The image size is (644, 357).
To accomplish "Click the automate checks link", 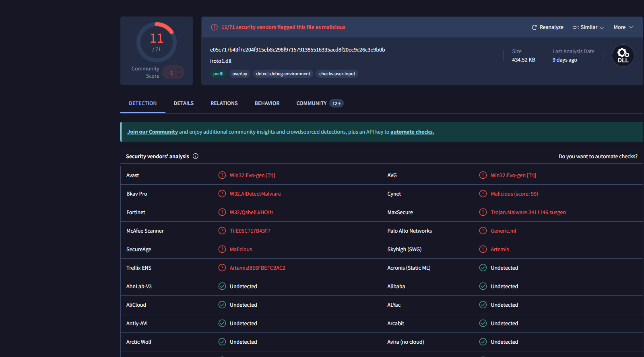I will click(412, 132).
